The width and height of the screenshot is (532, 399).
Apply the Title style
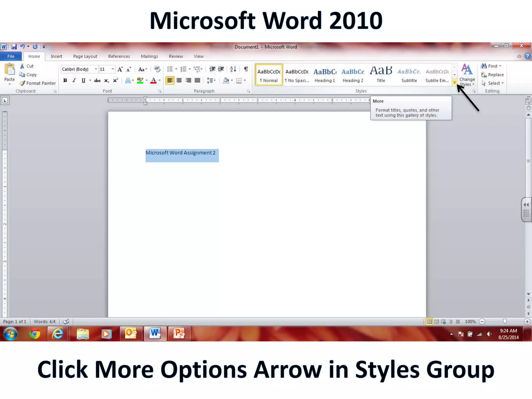[x=381, y=75]
